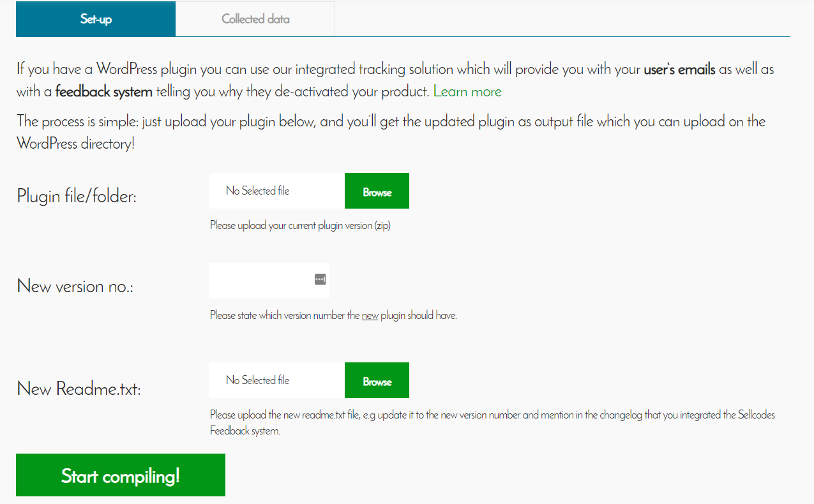
Task: Click Browse for the plugin file/folder
Action: (377, 191)
